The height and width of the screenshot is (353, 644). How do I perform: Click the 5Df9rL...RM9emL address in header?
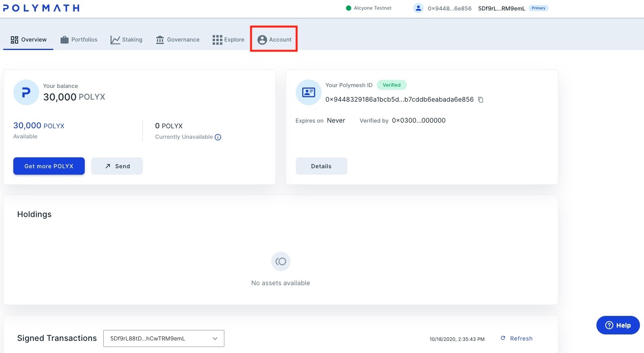pyautogui.click(x=502, y=8)
